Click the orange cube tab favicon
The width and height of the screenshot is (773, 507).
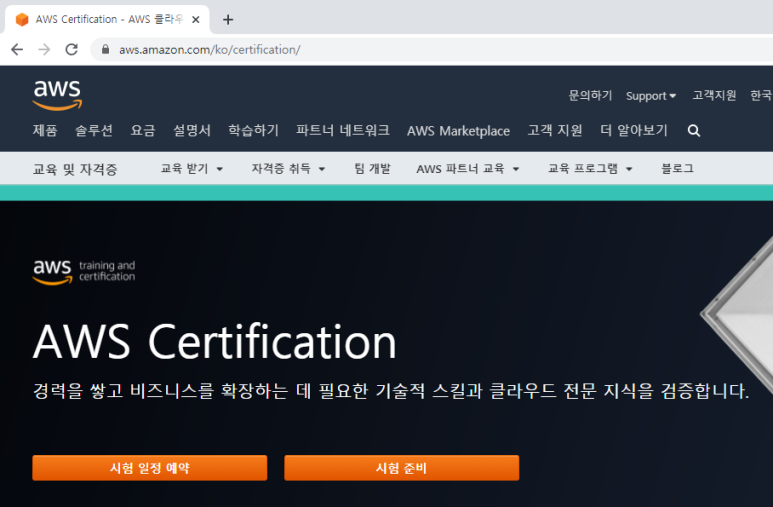[x=22, y=20]
